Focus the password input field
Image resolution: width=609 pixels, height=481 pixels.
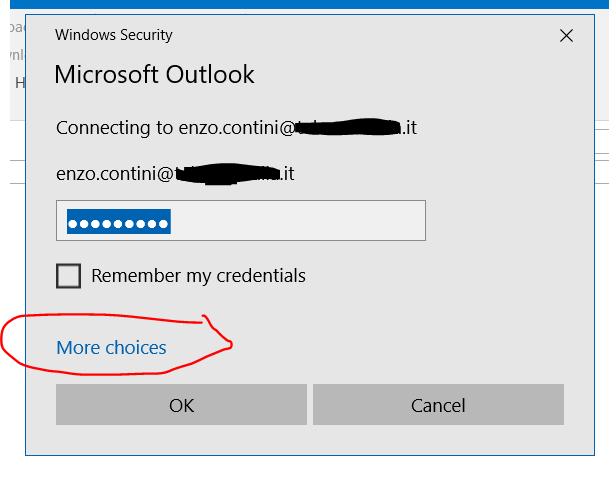pos(241,220)
